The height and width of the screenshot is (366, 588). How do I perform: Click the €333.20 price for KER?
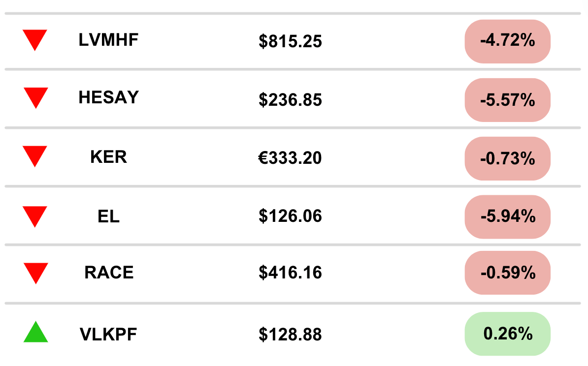[290, 158]
